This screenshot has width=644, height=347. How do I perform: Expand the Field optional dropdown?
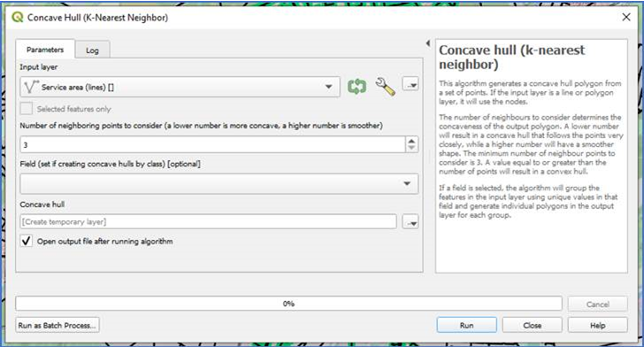tap(218, 183)
